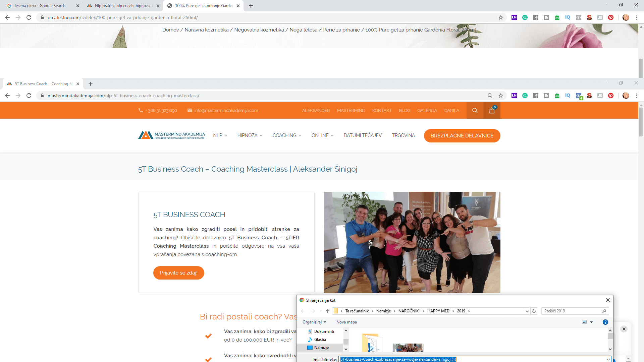The width and height of the screenshot is (644, 362).
Task: Open the blue help icon in save dialog
Action: click(x=605, y=322)
